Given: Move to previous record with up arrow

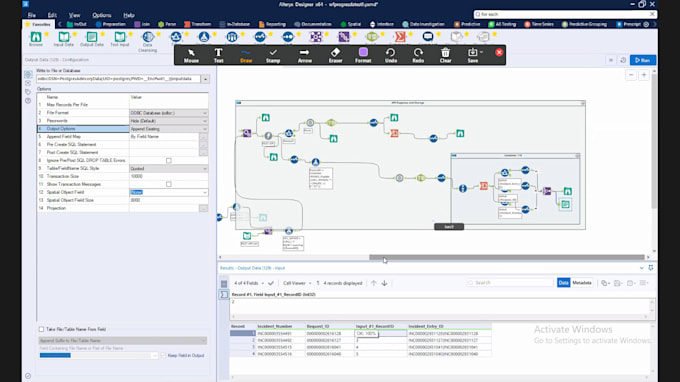Looking at the screenshot, I should (x=373, y=283).
